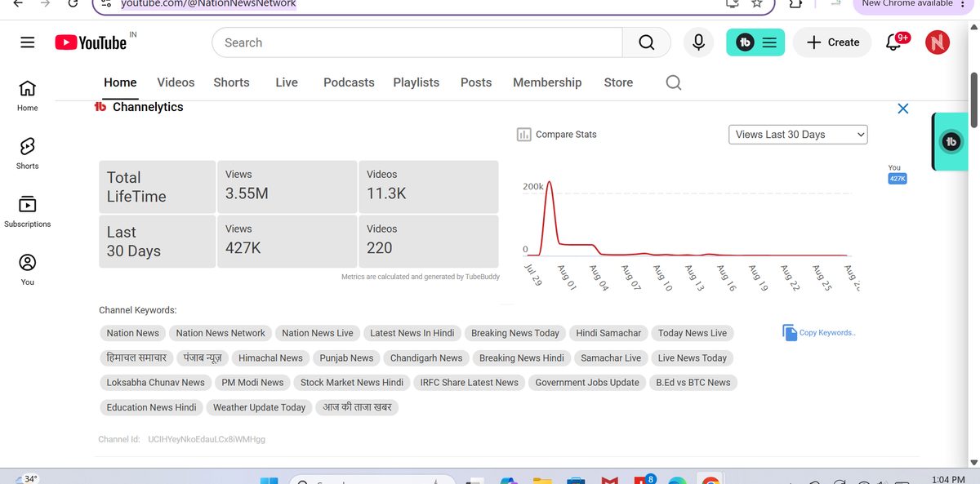Select the Stock Market News Hindi chip
Image resolution: width=980 pixels, height=484 pixels.
[x=352, y=382]
